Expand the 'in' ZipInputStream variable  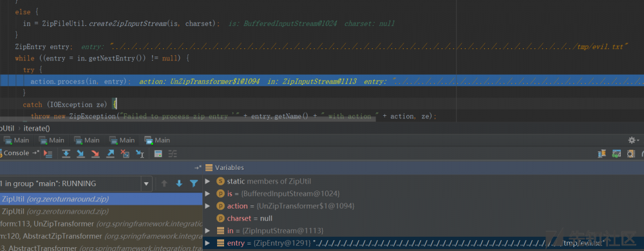pyautogui.click(x=207, y=230)
